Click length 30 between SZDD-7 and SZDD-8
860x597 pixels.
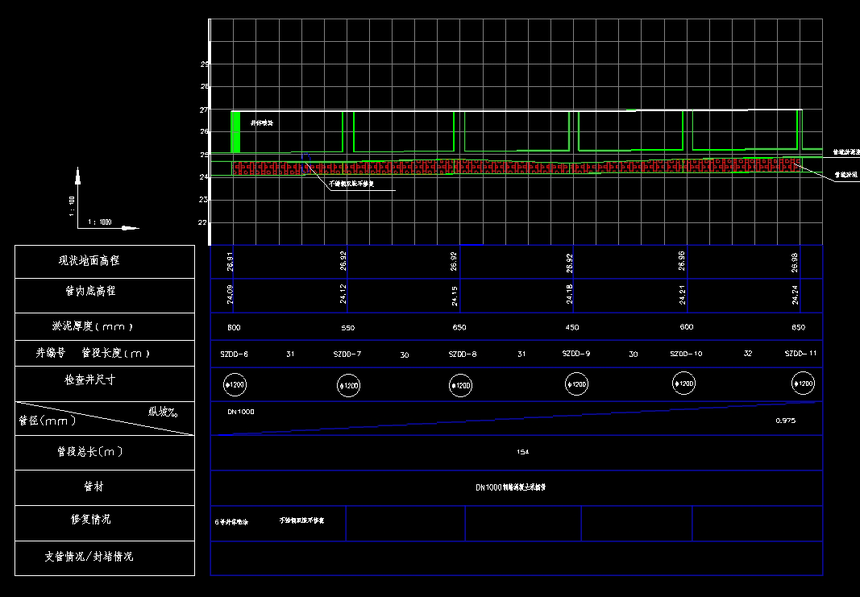pyautogui.click(x=404, y=355)
